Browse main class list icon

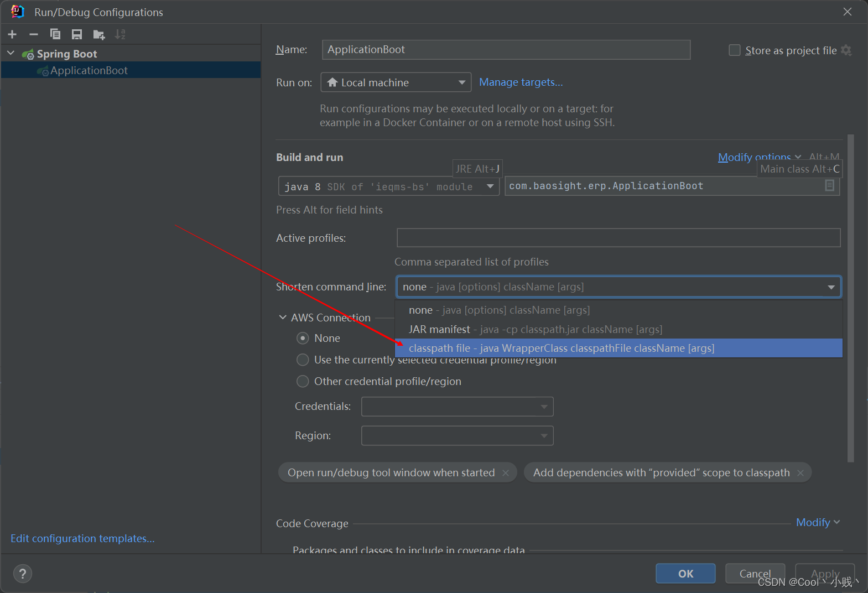829,186
